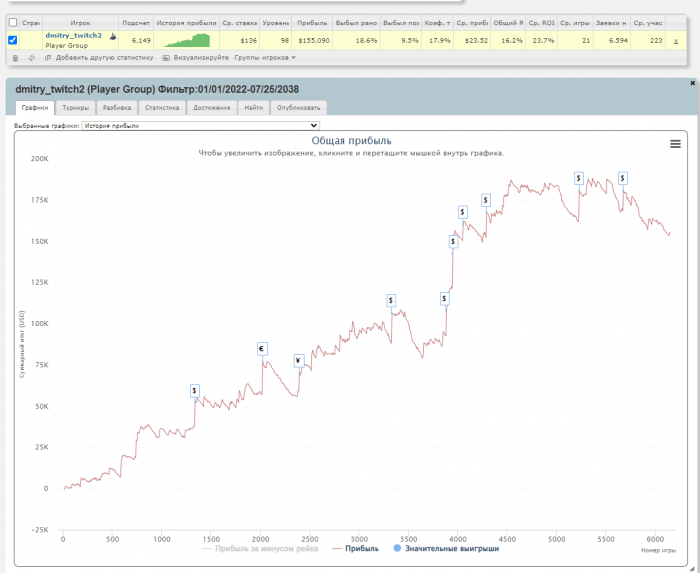Screen dimensions: 700x573
Task: Open the Статистика tab
Action: [x=162, y=108]
